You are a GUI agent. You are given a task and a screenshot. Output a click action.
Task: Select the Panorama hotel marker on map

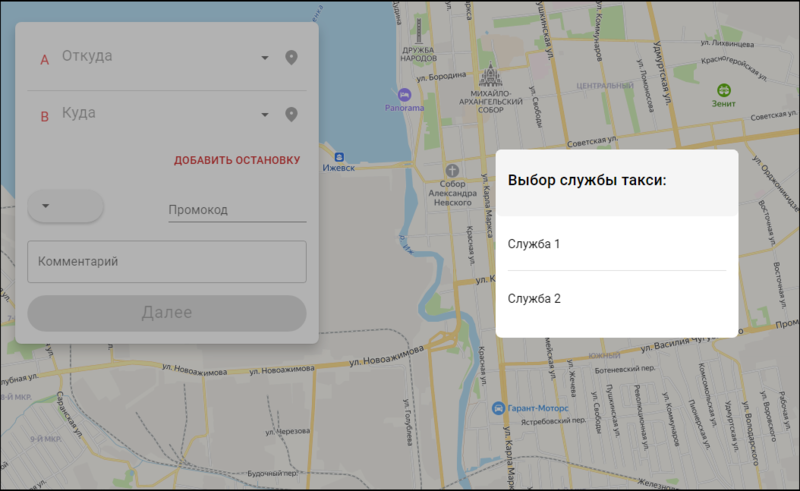[x=404, y=94]
